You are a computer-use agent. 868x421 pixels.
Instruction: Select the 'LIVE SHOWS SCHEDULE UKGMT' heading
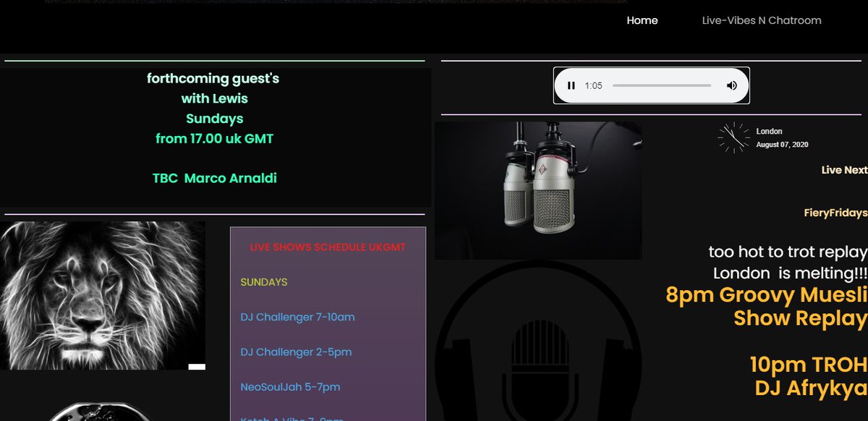[x=328, y=247]
